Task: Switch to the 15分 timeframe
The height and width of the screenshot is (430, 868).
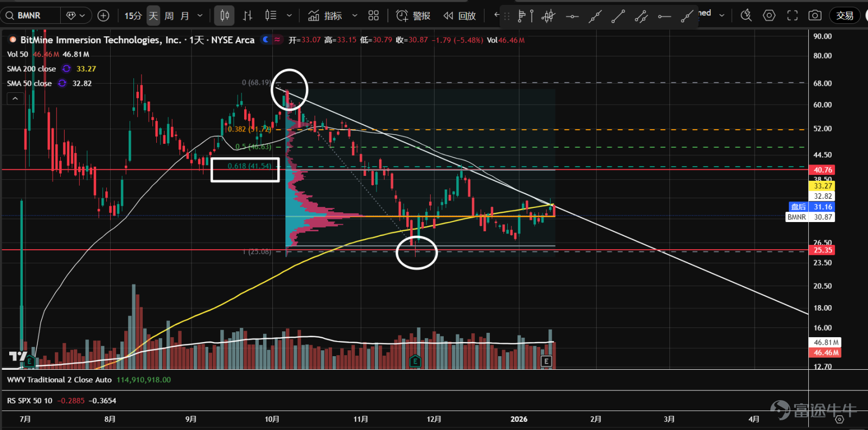Action: pos(133,16)
